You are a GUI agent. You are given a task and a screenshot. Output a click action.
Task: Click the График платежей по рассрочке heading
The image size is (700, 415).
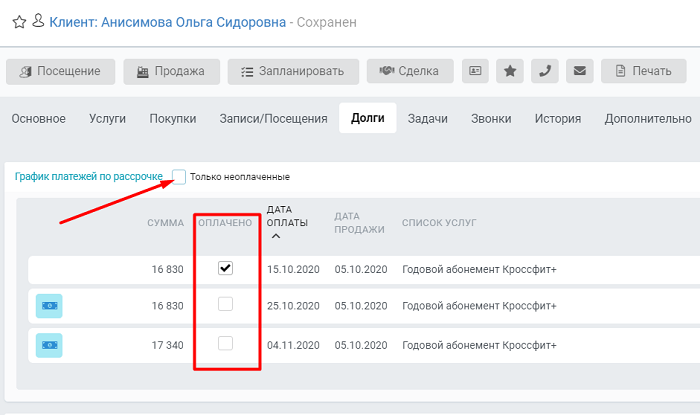89,177
